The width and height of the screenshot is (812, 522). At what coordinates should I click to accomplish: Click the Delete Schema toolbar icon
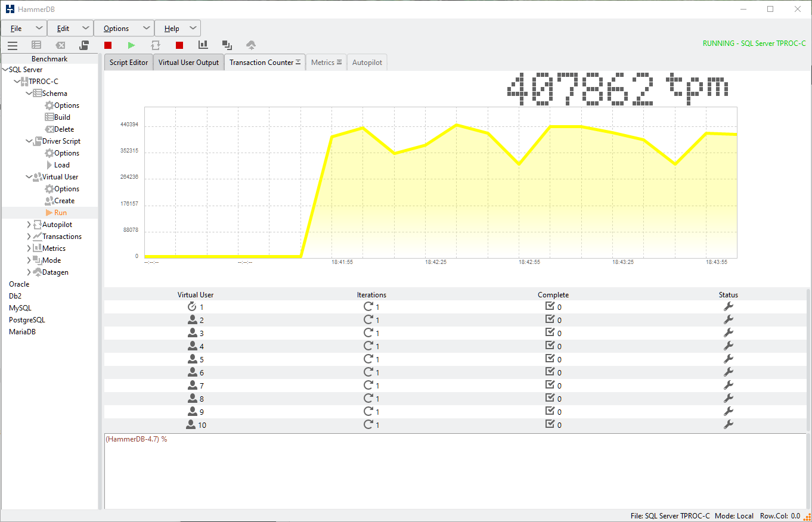[x=60, y=45]
